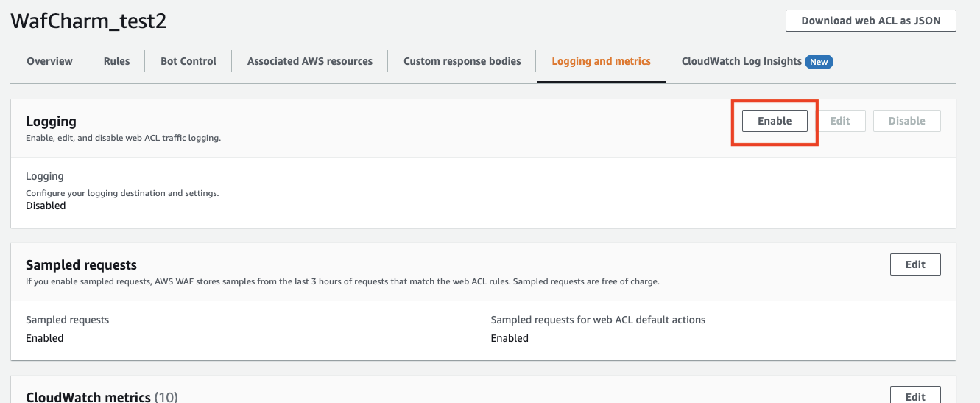980x403 pixels.
Task: Edit the Sampled requests settings
Action: point(915,264)
